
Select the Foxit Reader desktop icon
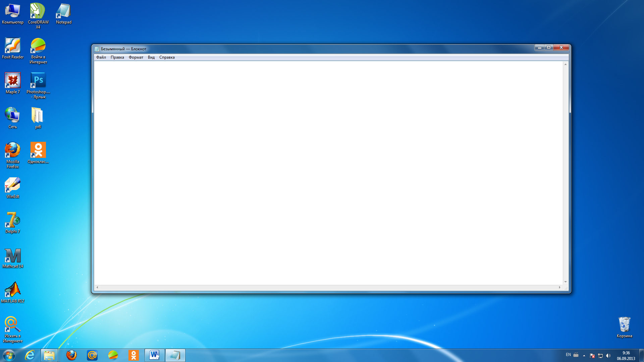(13, 49)
